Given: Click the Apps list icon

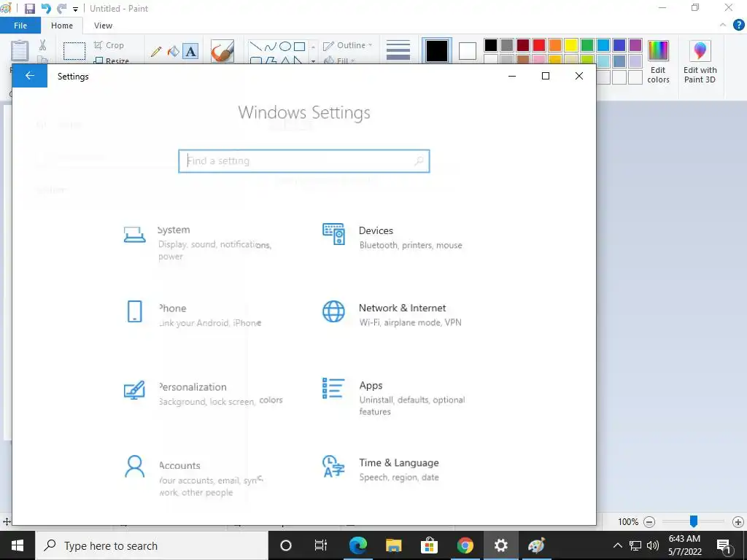Looking at the screenshot, I should click(333, 388).
